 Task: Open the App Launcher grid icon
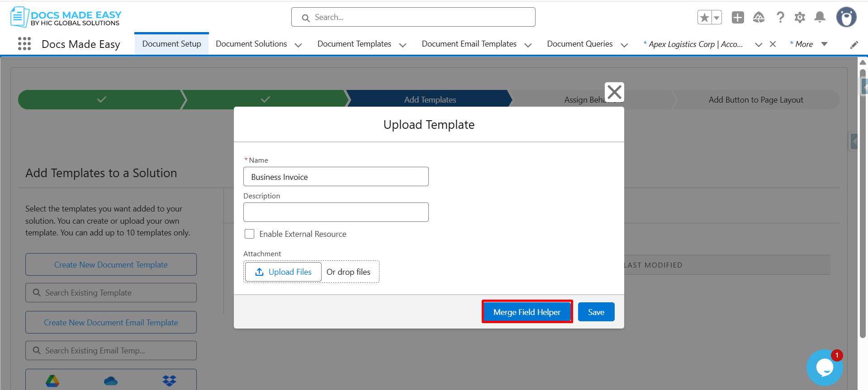(24, 44)
